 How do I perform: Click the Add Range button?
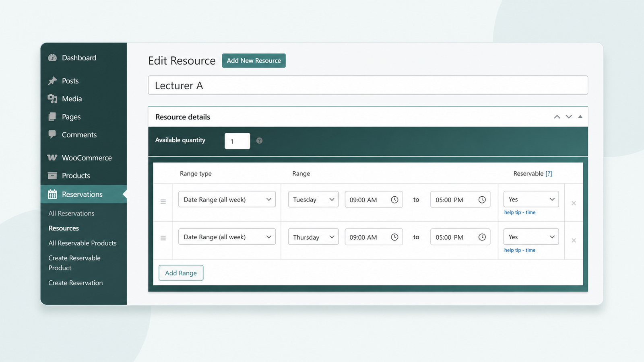[181, 273]
